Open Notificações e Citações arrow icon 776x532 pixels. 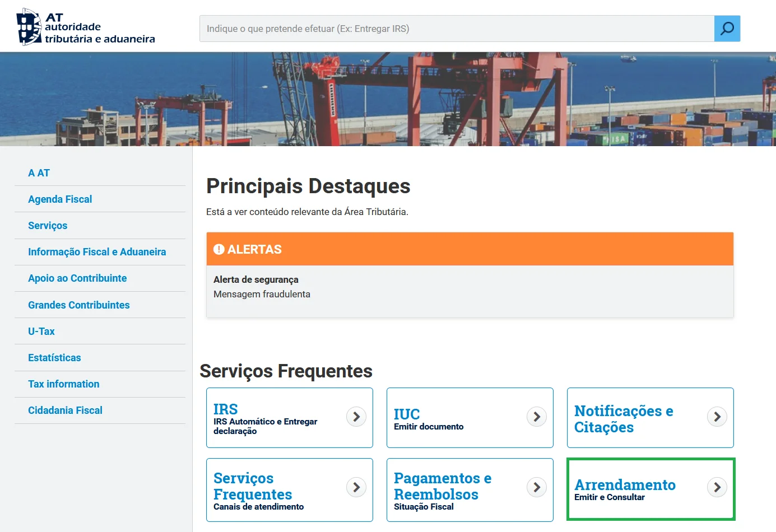point(717,417)
